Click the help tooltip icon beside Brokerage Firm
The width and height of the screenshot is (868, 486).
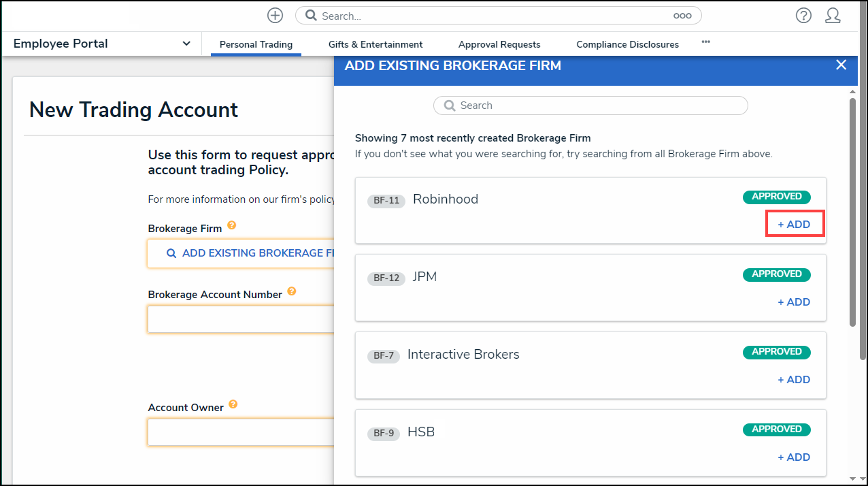(x=232, y=225)
